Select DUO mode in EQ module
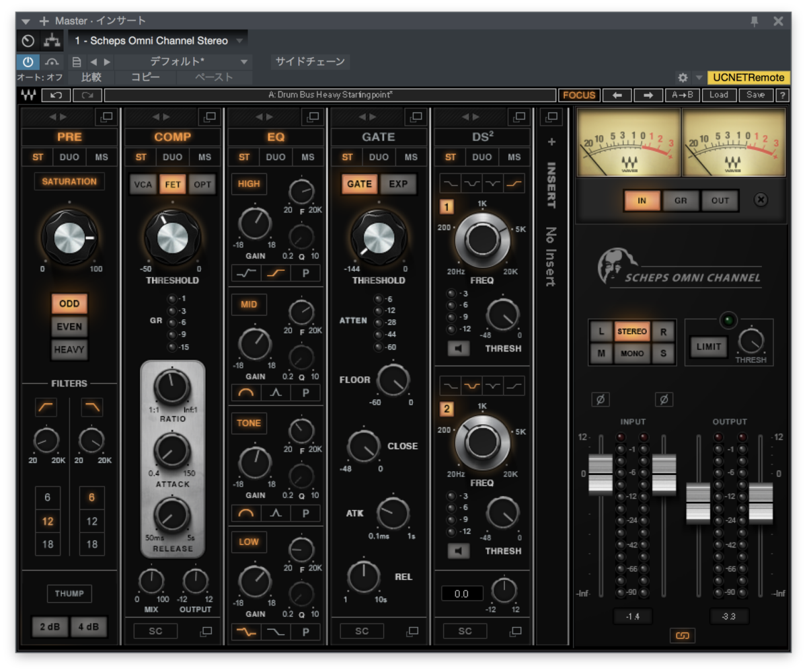Screen dimensions: 807x672 point(276,157)
